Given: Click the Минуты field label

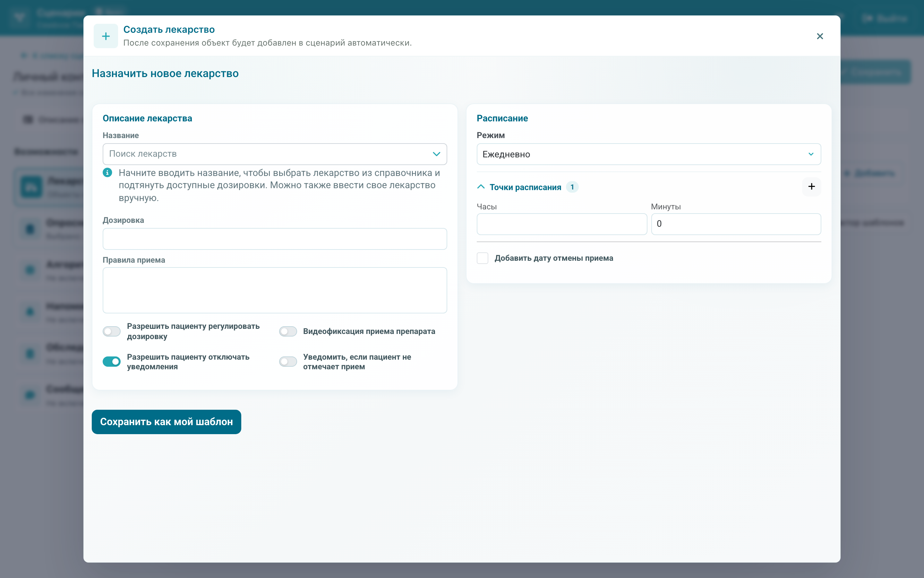Looking at the screenshot, I should tap(666, 207).
